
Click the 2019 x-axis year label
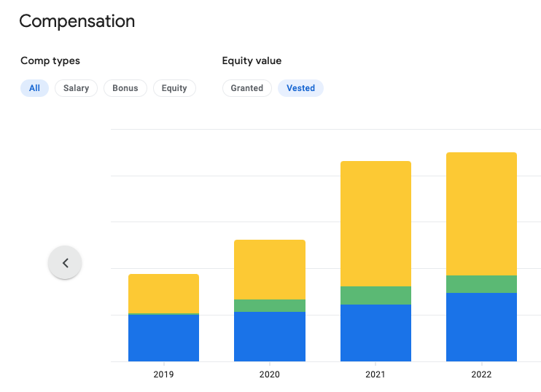point(163,375)
